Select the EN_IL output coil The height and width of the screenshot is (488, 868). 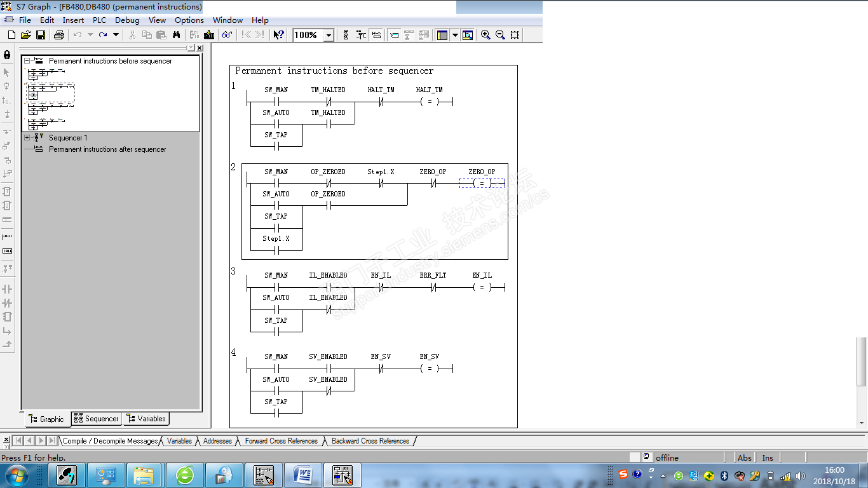pyautogui.click(x=482, y=287)
